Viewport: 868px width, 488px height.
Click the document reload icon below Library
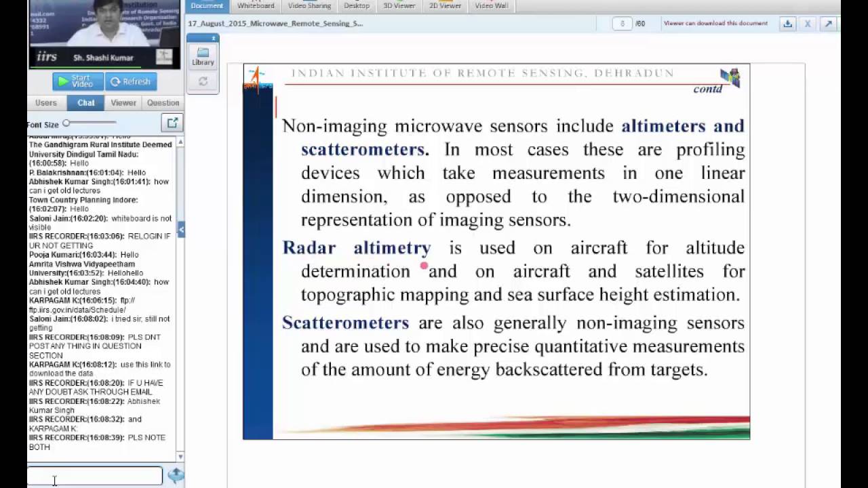203,81
